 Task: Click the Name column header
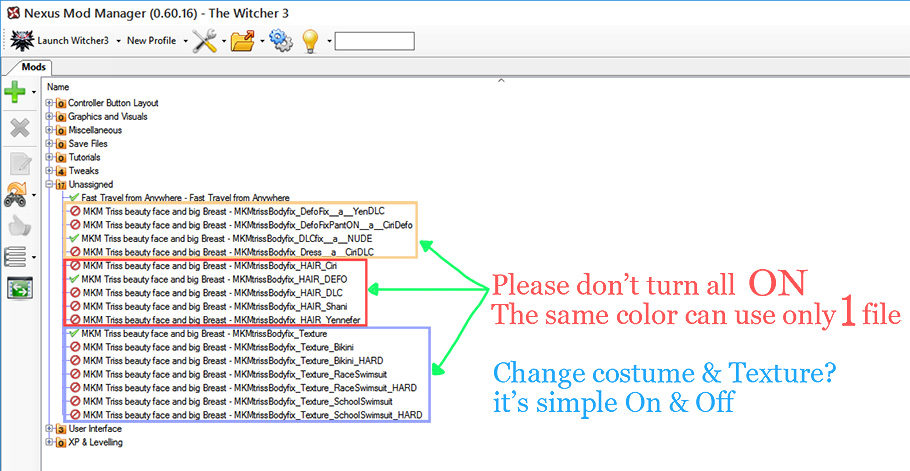pos(59,87)
